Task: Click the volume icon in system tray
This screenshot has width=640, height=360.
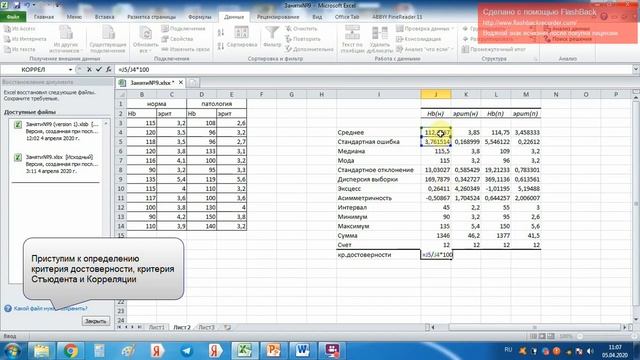Action: pyautogui.click(x=590, y=351)
